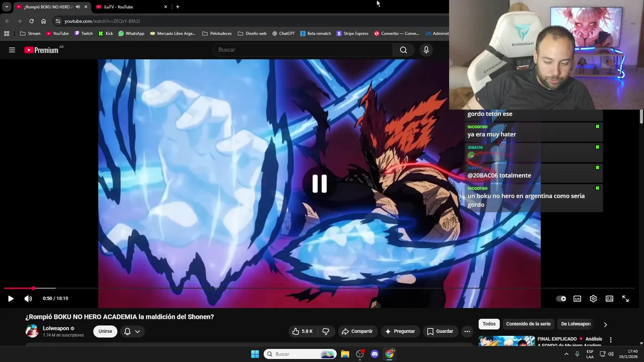Open the Pelotudeces bookmarks folder
The image size is (644, 362).
tap(217, 34)
